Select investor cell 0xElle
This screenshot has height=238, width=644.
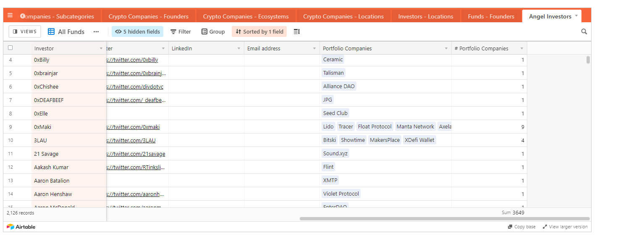click(69, 113)
